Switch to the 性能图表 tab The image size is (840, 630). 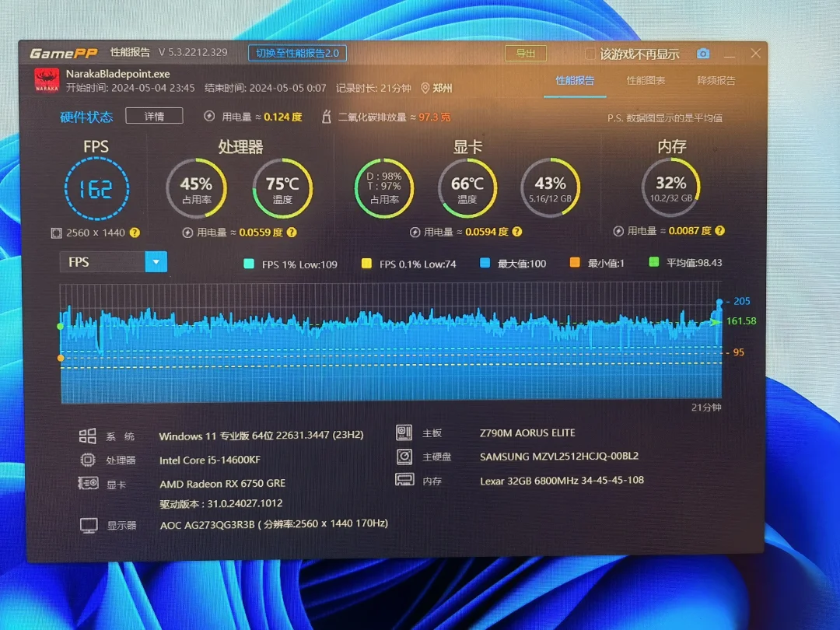coord(646,80)
